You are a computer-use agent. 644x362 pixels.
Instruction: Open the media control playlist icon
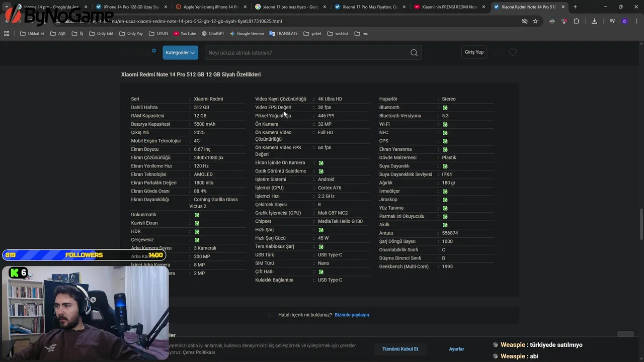[x=612, y=21]
